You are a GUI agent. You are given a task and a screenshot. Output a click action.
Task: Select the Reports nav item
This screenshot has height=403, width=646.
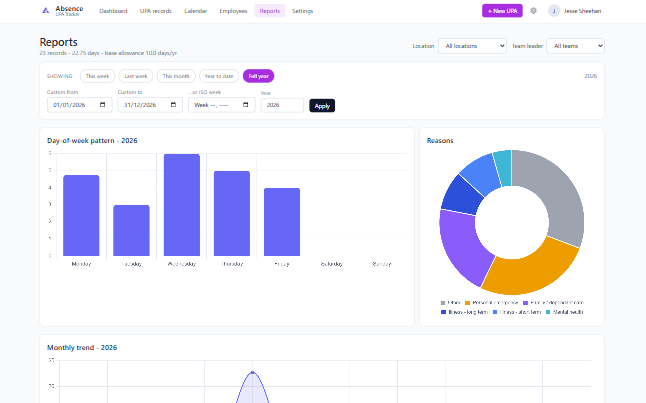click(x=270, y=11)
